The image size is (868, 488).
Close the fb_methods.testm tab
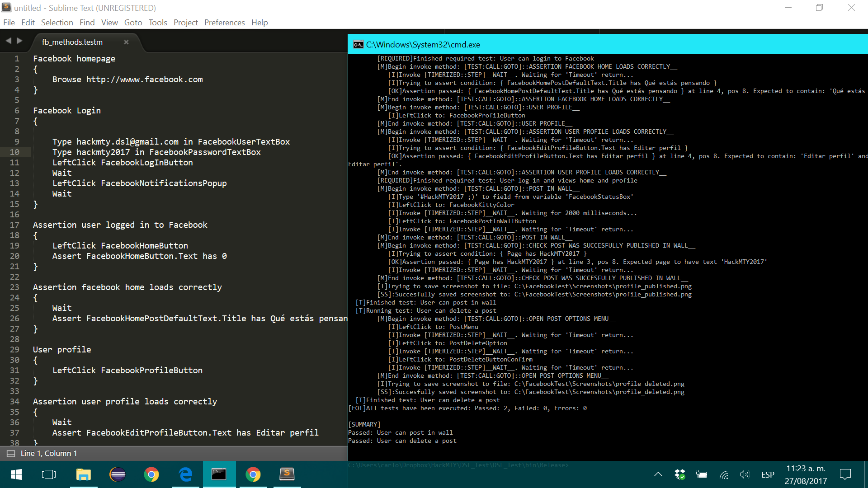126,42
